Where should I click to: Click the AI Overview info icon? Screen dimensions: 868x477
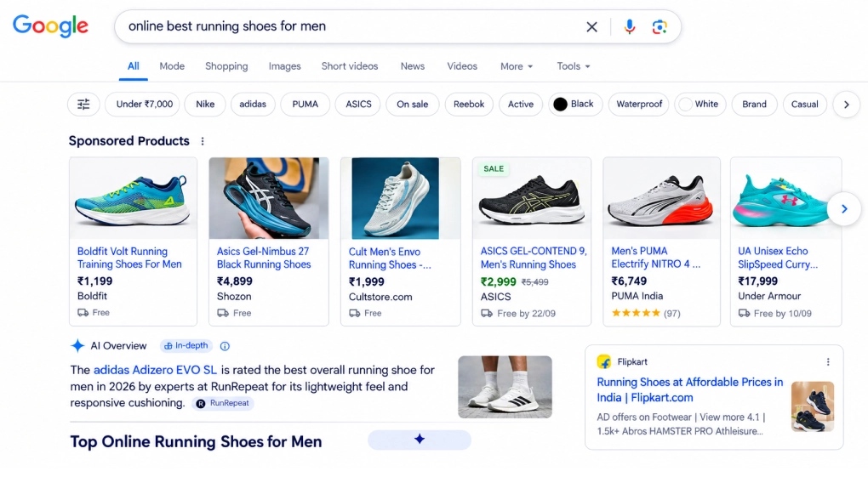[x=225, y=346]
